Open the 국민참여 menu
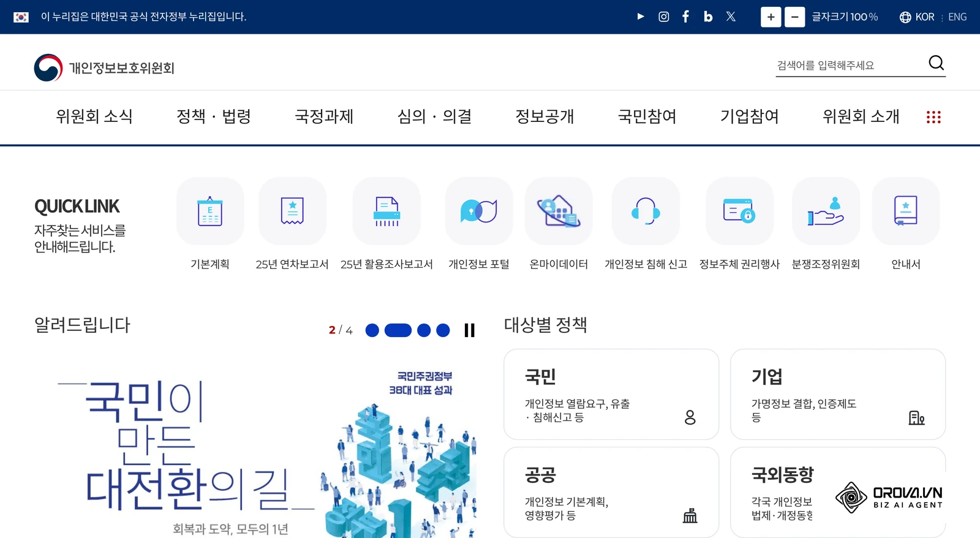Image resolution: width=980 pixels, height=538 pixels. coord(647,116)
